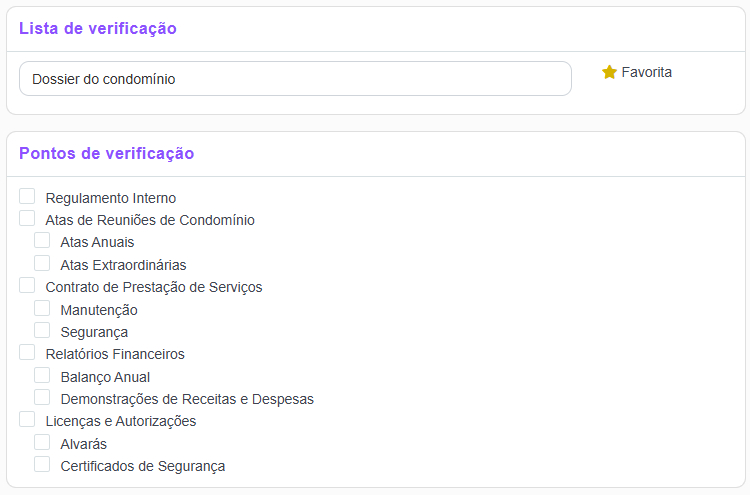750x495 pixels.
Task: Click the Favorita label text
Action: tap(646, 72)
